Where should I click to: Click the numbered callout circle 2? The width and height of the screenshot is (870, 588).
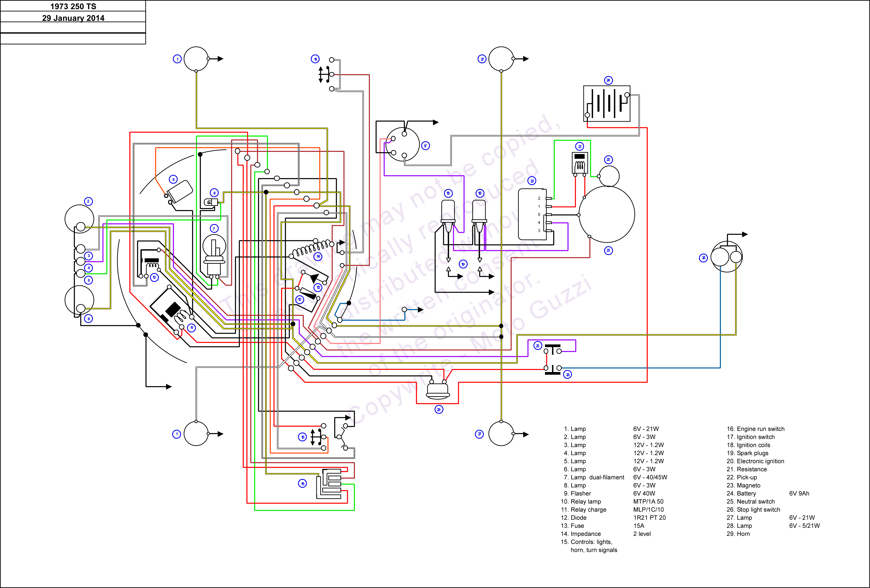pyautogui.click(x=88, y=201)
